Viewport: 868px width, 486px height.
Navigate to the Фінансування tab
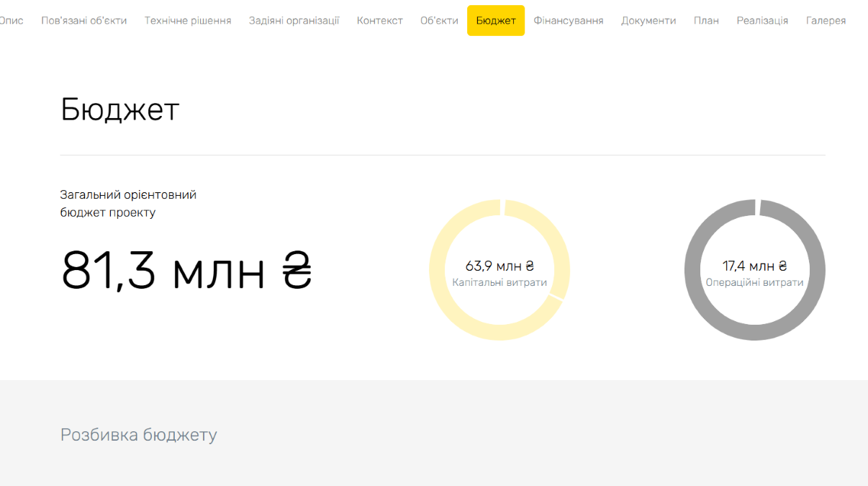point(568,21)
